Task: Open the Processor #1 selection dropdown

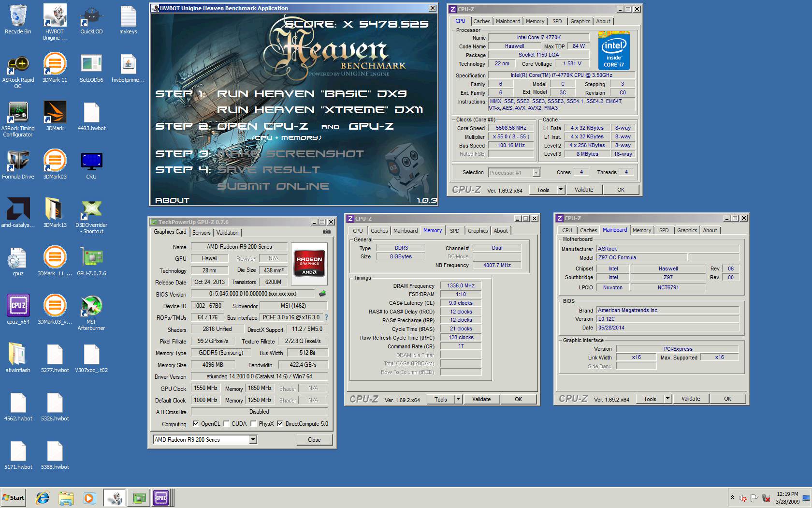Action: 536,173
